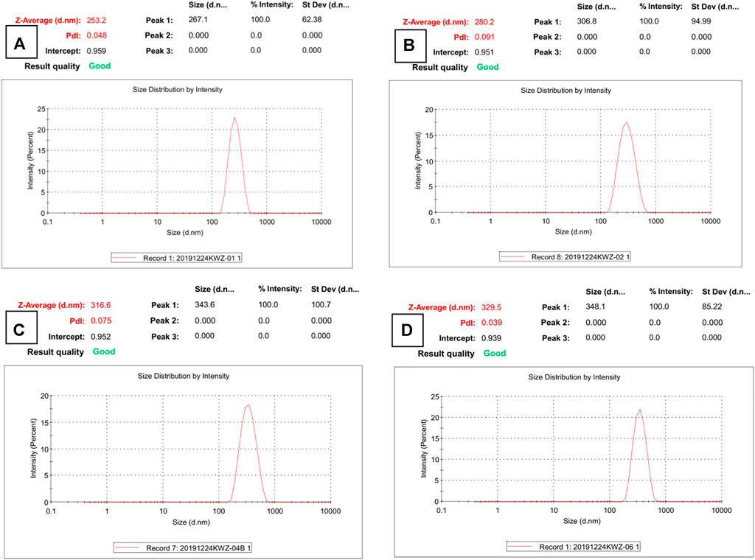755x560 pixels.
Task: Click the St Dev value 85.22
Action: point(711,307)
